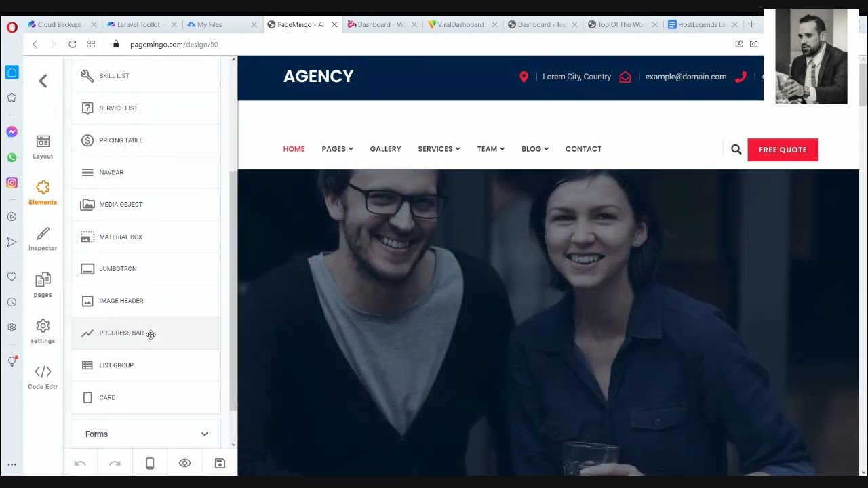This screenshot has width=868, height=488.
Task: Preview the page with eye icon
Action: [x=184, y=463]
